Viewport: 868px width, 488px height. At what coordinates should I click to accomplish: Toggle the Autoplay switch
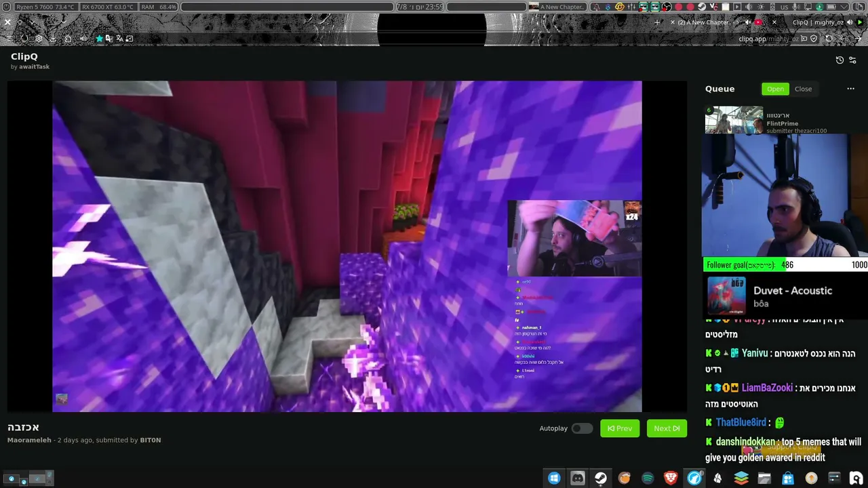point(582,428)
